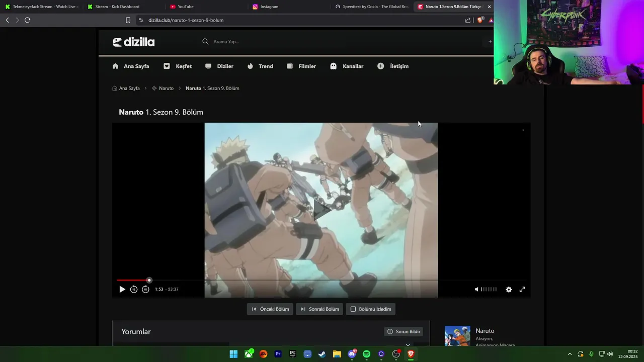Image resolution: width=644 pixels, height=362 pixels.
Task: Open the Windows Start menu
Action: (x=233, y=354)
